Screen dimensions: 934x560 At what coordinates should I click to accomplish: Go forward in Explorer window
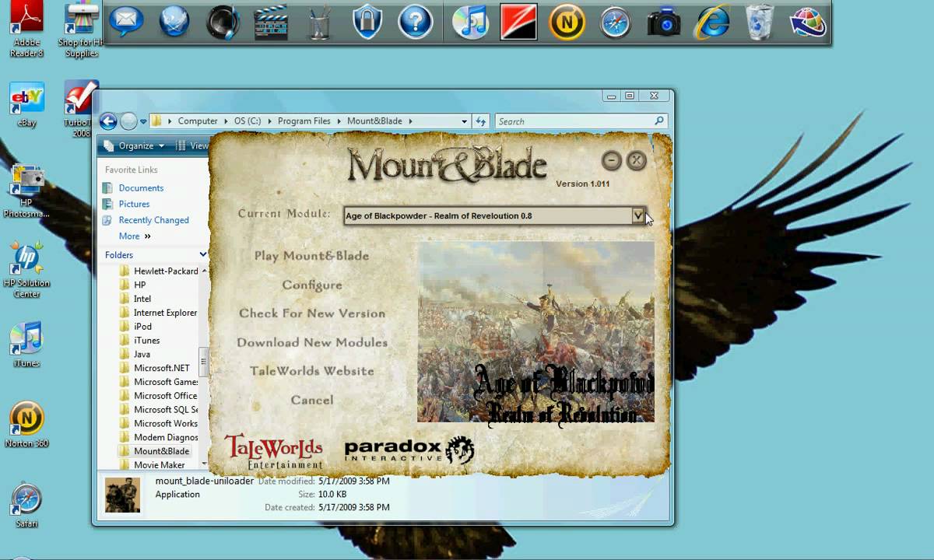point(128,121)
